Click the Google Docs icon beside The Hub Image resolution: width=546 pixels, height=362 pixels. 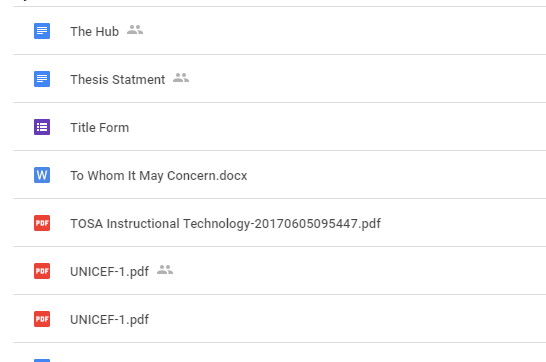point(42,31)
